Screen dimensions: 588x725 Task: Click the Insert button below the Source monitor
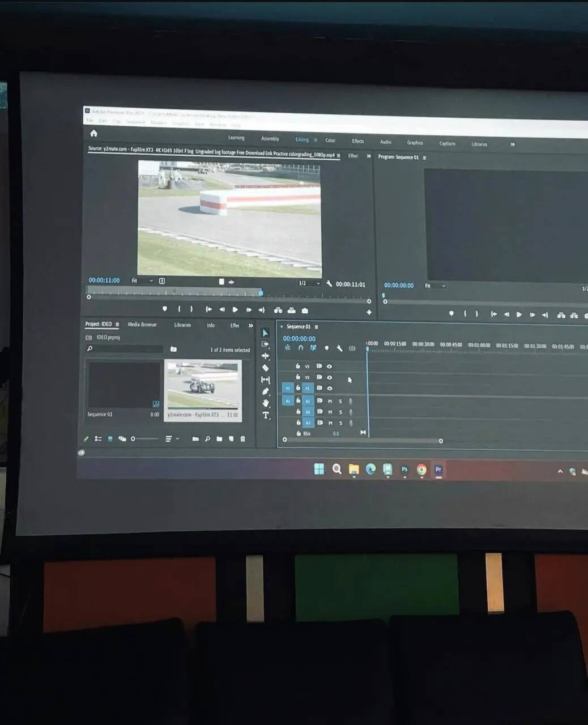(x=277, y=310)
